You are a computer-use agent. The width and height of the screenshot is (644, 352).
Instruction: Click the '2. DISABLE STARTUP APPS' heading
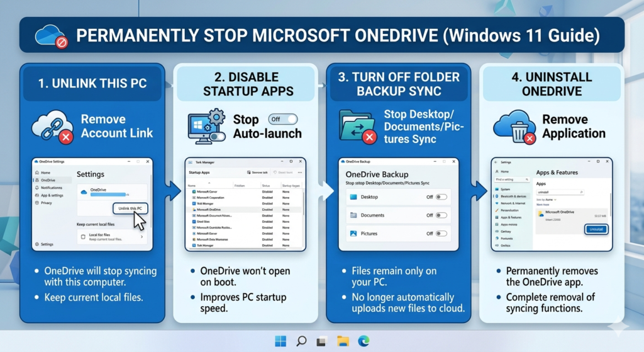(248, 84)
